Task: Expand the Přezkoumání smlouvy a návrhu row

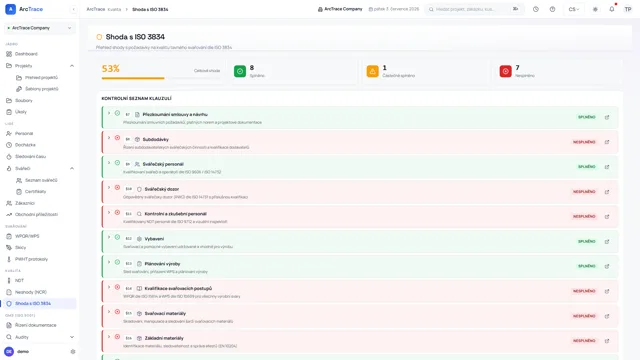Action: [109, 113]
